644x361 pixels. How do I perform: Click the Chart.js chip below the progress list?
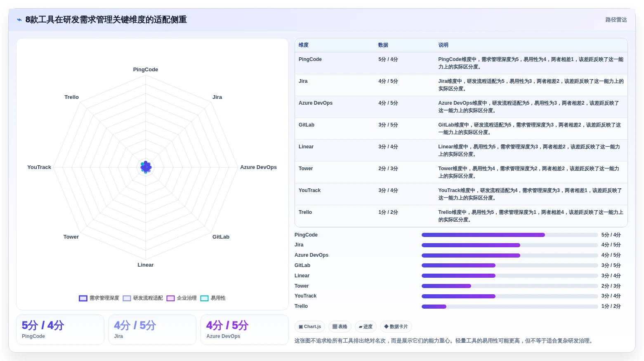click(310, 327)
